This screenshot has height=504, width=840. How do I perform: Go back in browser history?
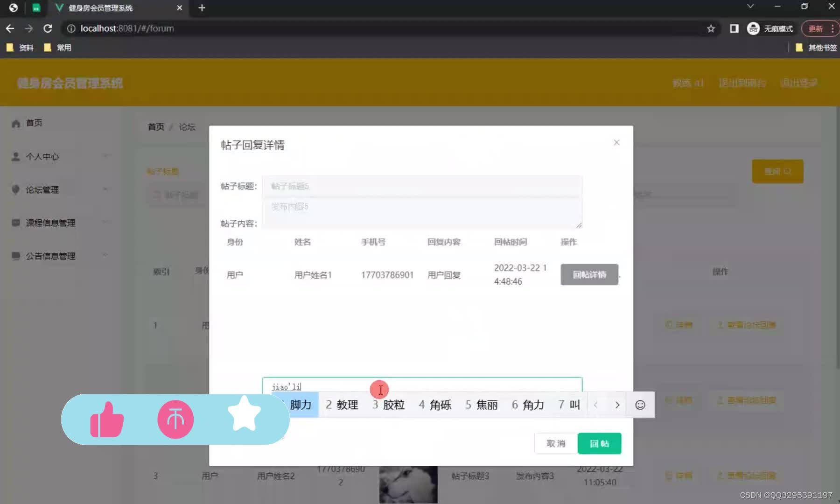[x=10, y=28]
